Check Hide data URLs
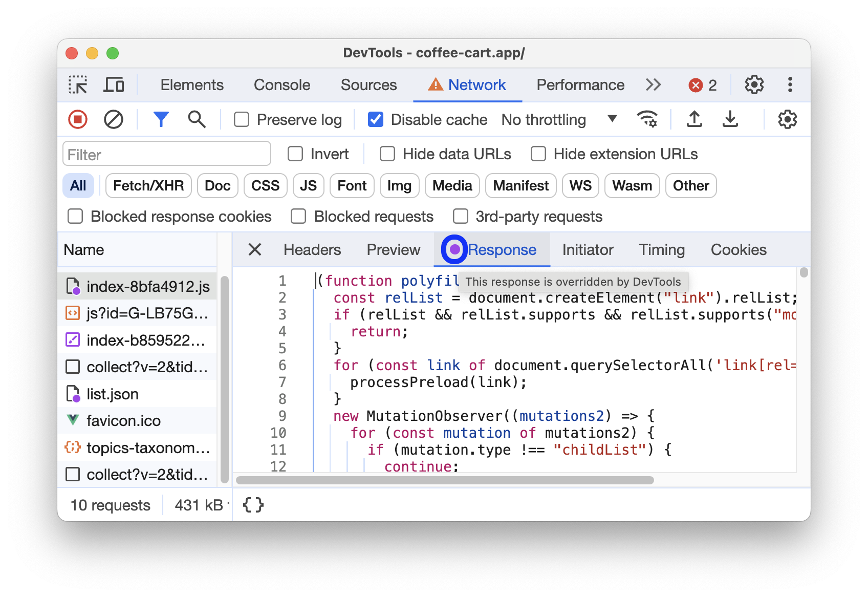 (x=387, y=154)
